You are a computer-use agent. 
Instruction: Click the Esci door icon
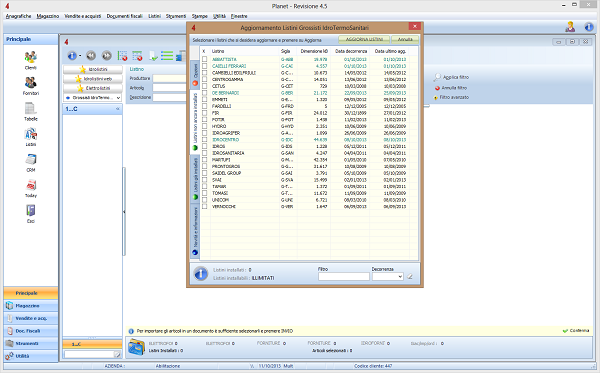pyautogui.click(x=31, y=211)
